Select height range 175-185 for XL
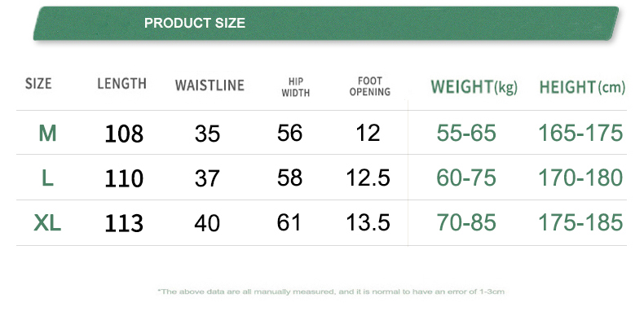This screenshot has height=329, width=644. [580, 222]
